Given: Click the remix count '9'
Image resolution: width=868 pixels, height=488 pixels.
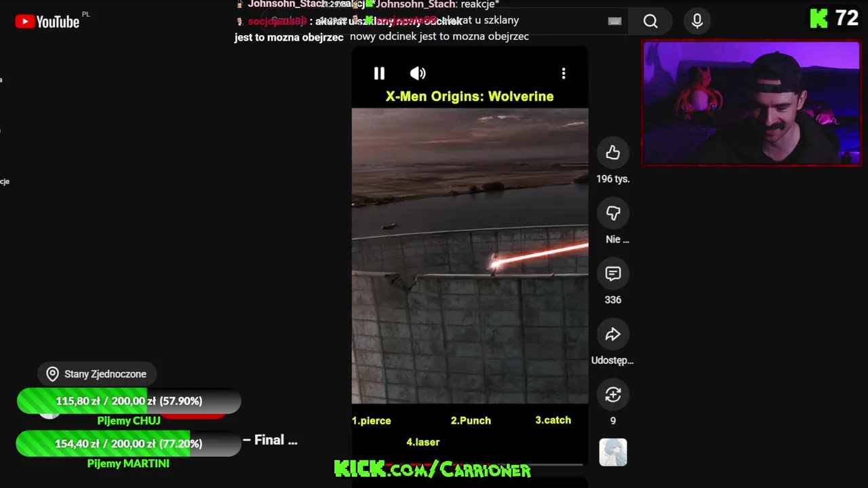Looking at the screenshot, I should [613, 421].
